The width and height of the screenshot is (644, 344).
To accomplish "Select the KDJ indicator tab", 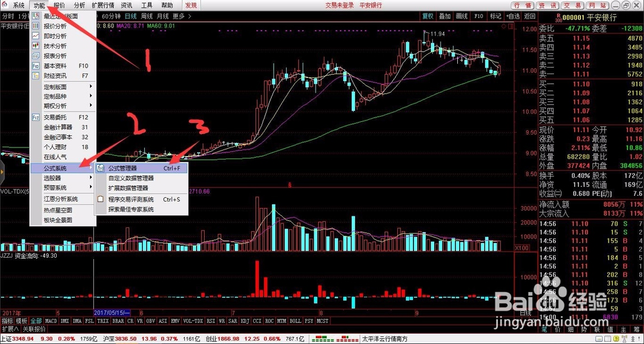I will pyautogui.click(x=245, y=321).
